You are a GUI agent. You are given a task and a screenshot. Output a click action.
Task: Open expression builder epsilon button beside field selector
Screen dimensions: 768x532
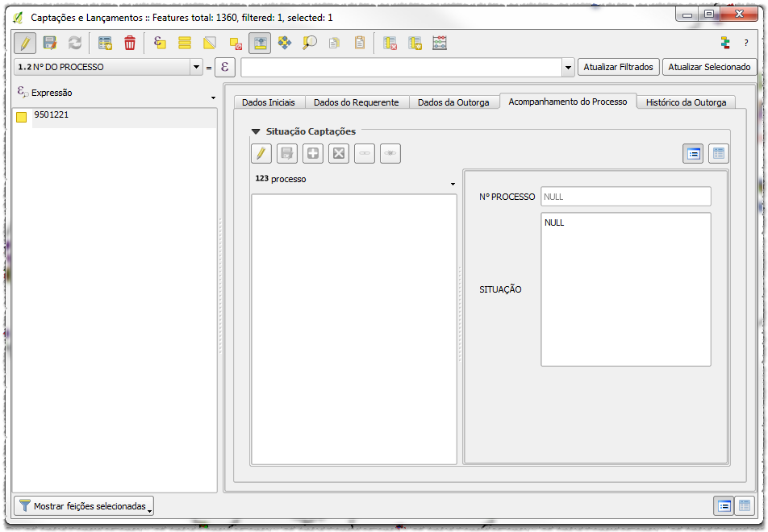226,67
